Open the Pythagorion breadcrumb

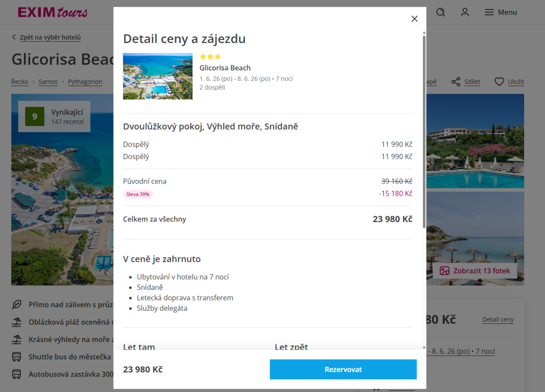[85, 82]
